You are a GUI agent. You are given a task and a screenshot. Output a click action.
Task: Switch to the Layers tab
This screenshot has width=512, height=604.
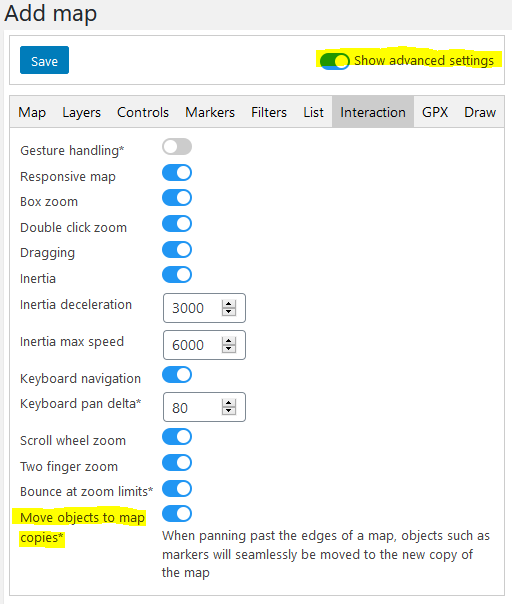81,112
